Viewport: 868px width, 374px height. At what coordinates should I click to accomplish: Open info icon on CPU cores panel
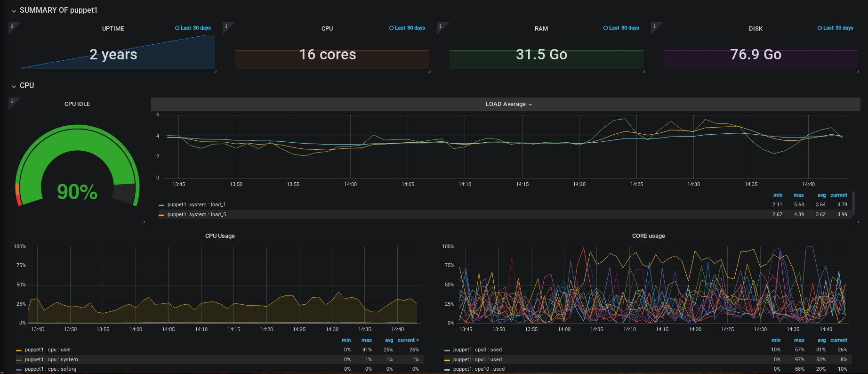pos(226,26)
